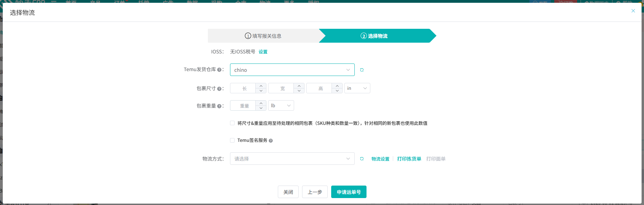Increase the 高 height value
The image size is (644, 205).
tap(337, 86)
